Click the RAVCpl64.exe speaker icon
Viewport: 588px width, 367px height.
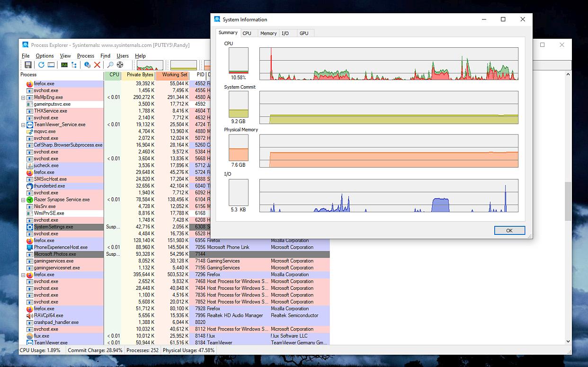coord(29,315)
